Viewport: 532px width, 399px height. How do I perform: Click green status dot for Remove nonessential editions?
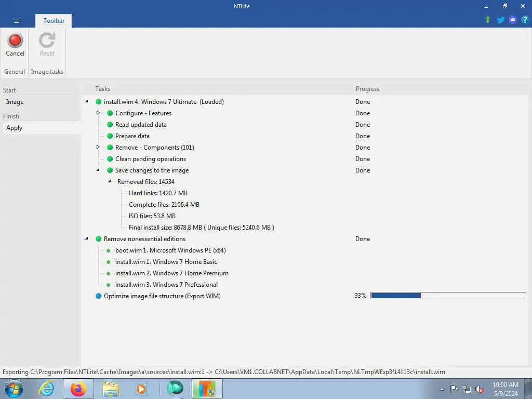[98, 238]
